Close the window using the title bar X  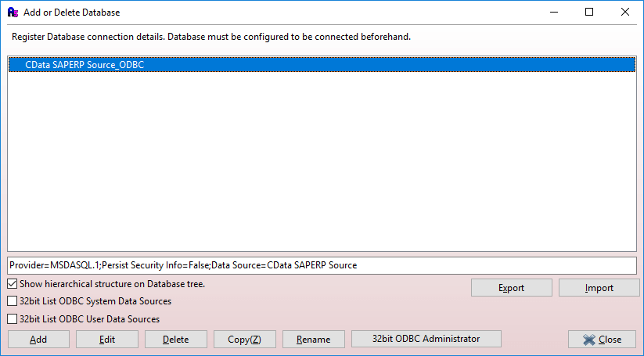point(625,13)
